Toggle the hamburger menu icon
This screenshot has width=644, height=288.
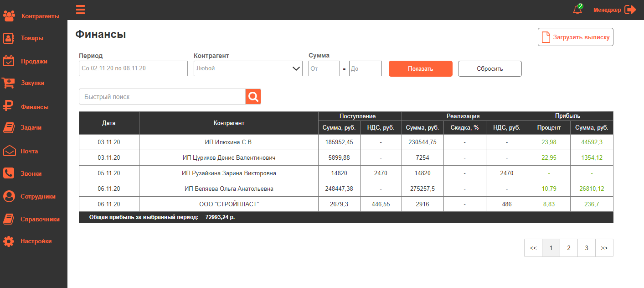coord(81,9)
